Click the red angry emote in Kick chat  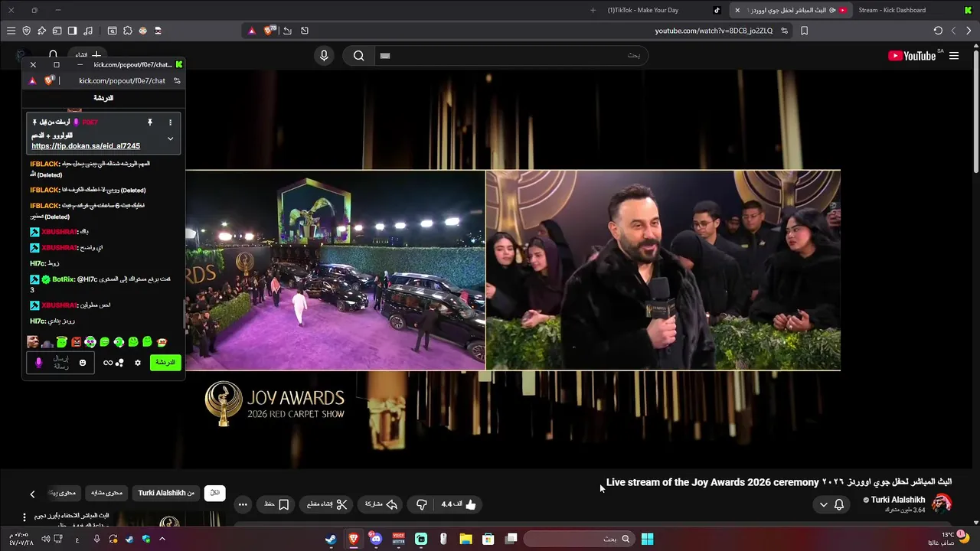coord(76,342)
